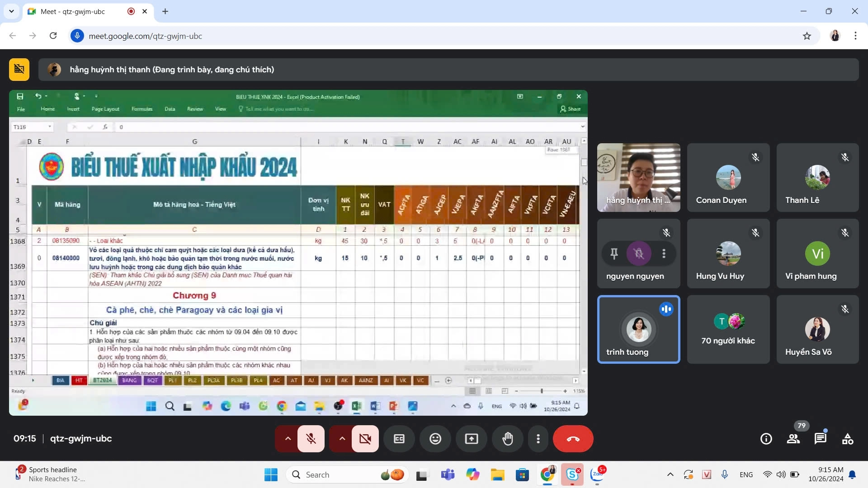Show the participants people list
The width and height of the screenshot is (868, 488).
pos(793,439)
